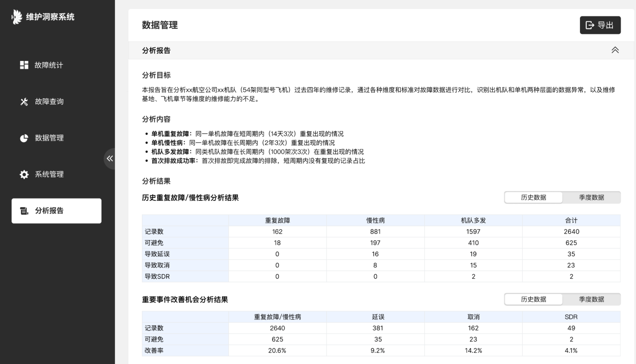This screenshot has width=636, height=364.
Task: Click the 故障统计 dashboard grid icon
Action: (24, 65)
